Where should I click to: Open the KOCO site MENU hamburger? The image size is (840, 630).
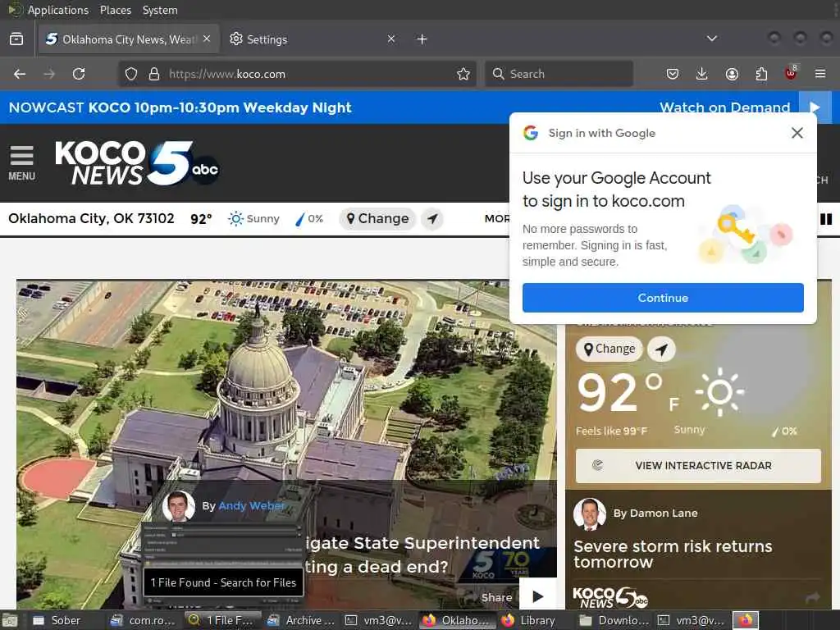tap(22, 163)
